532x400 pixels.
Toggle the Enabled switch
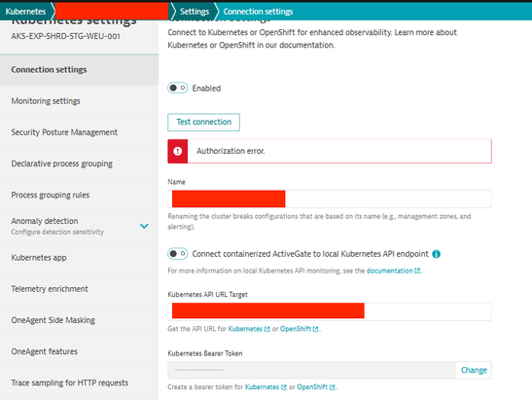(x=177, y=88)
